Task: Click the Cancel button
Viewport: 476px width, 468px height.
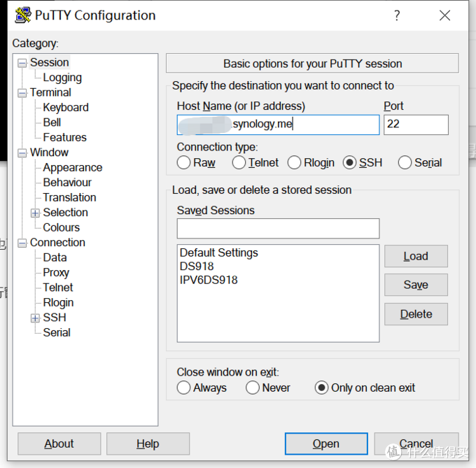Action: click(416, 444)
